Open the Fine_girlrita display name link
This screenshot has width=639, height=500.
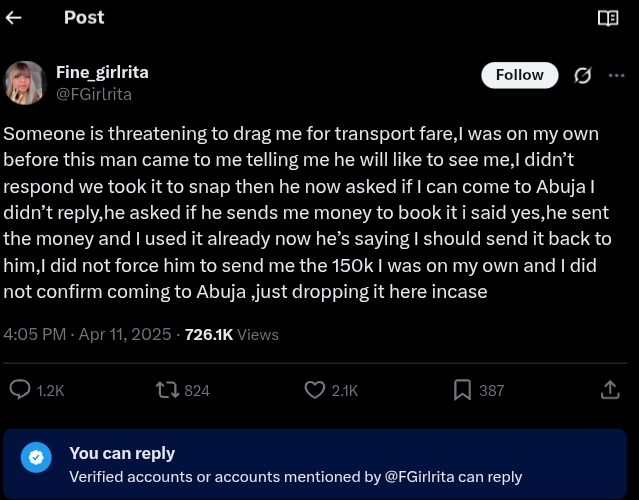pos(102,73)
